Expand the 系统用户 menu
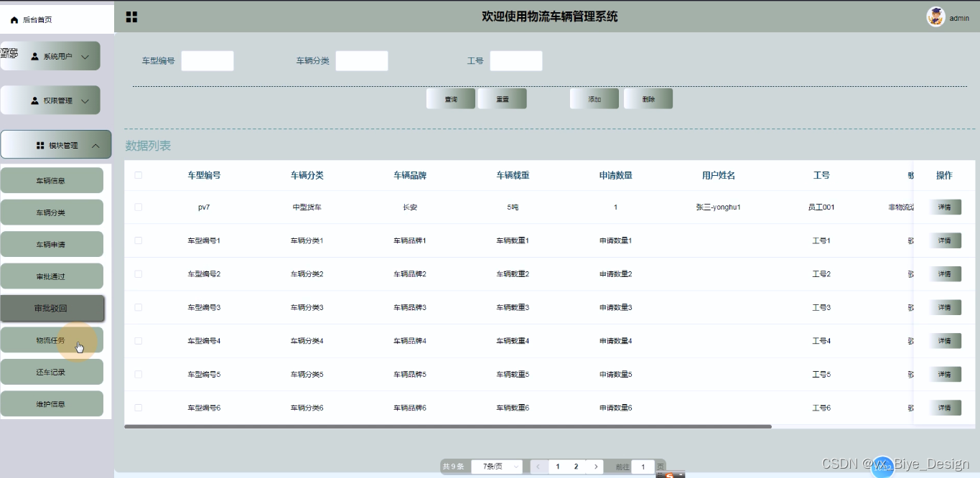The height and width of the screenshot is (478, 980). coord(50,56)
